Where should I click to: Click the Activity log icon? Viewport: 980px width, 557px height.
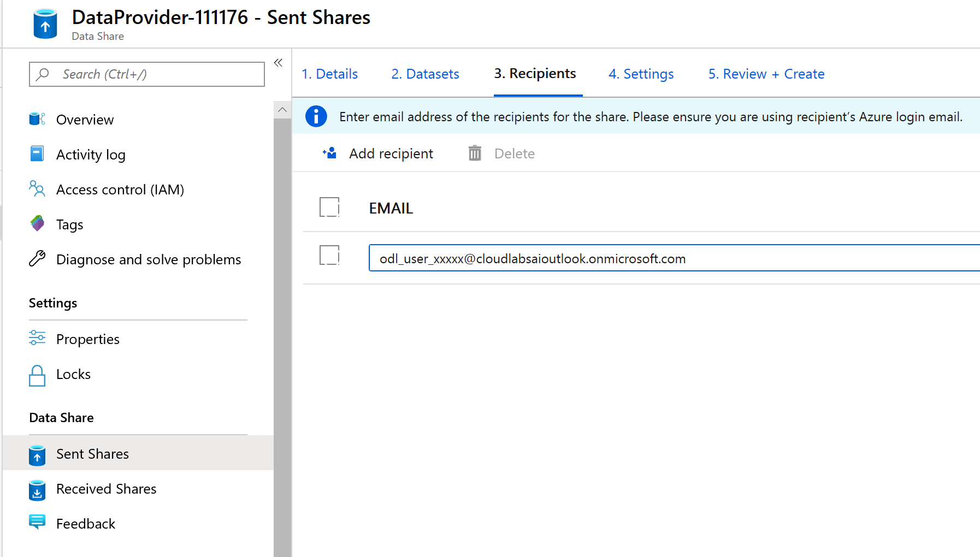point(37,154)
